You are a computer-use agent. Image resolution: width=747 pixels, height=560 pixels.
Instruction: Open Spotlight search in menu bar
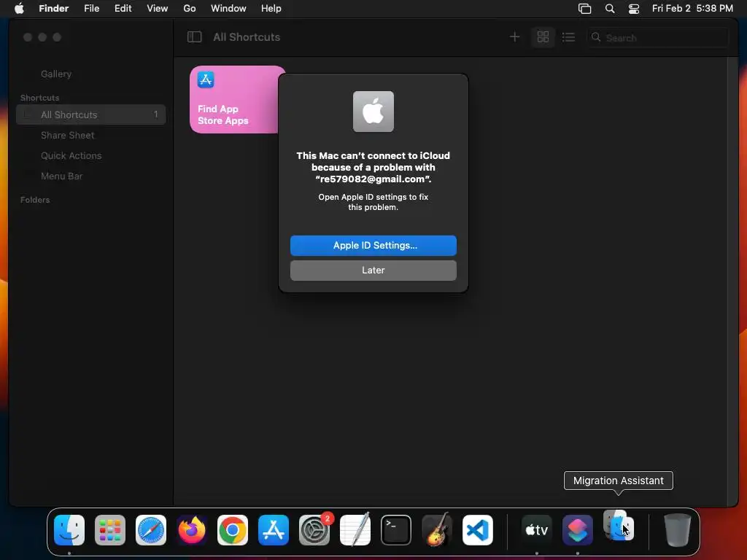pyautogui.click(x=610, y=9)
